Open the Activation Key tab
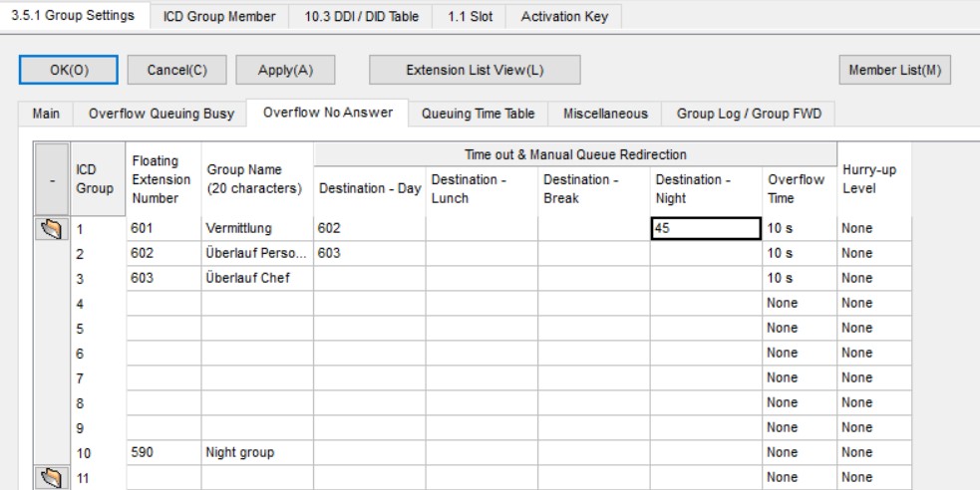Viewport: 980px width, 490px height. [x=564, y=17]
